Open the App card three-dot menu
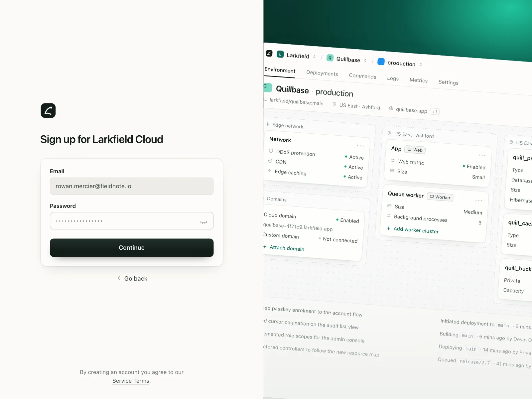Viewport: 532px width, 399px height. (482, 155)
